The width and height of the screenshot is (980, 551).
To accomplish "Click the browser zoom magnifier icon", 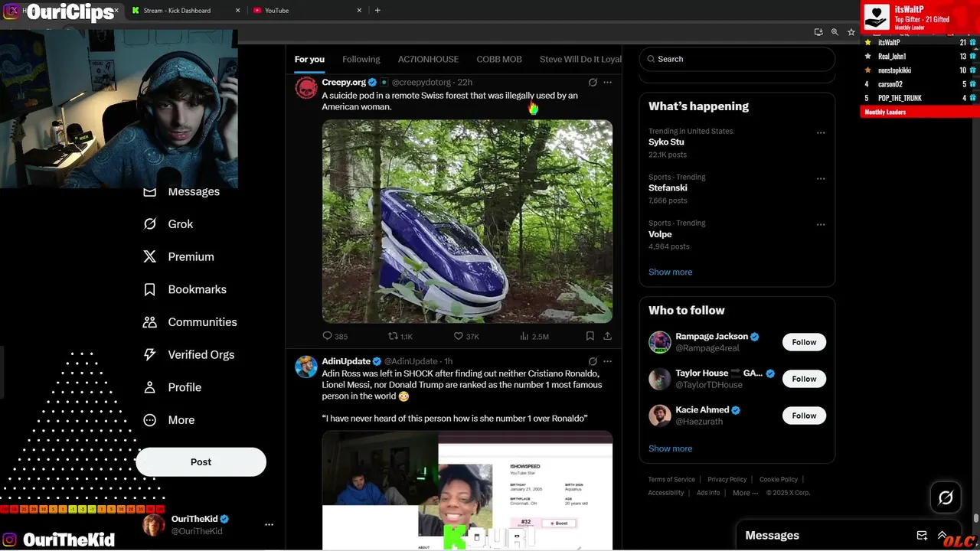I will tap(835, 32).
